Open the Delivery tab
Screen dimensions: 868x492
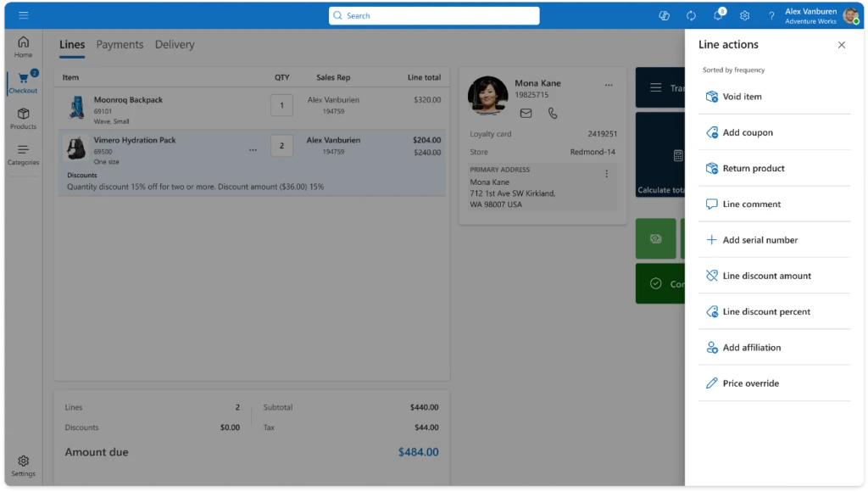175,44
